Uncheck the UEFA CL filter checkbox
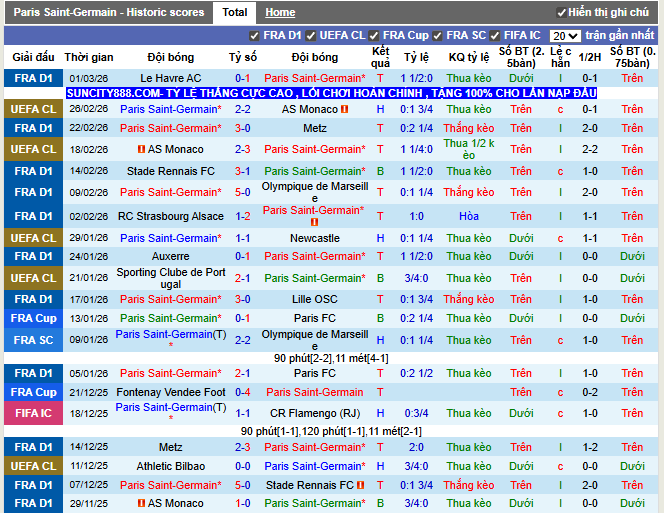664x513 pixels. point(312,35)
